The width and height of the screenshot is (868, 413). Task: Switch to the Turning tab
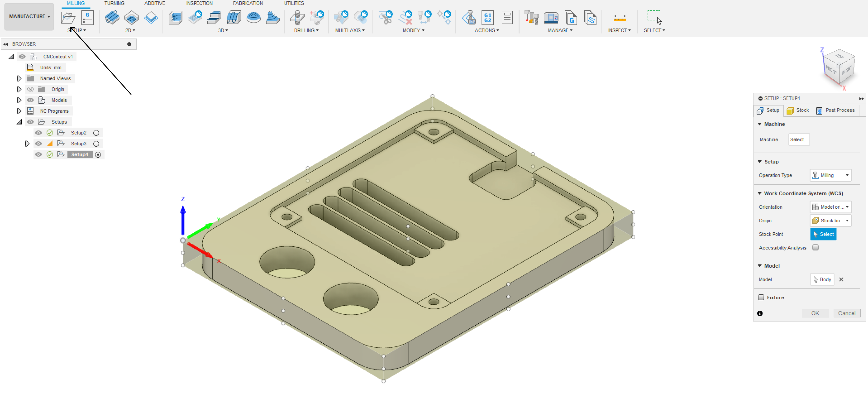click(114, 3)
